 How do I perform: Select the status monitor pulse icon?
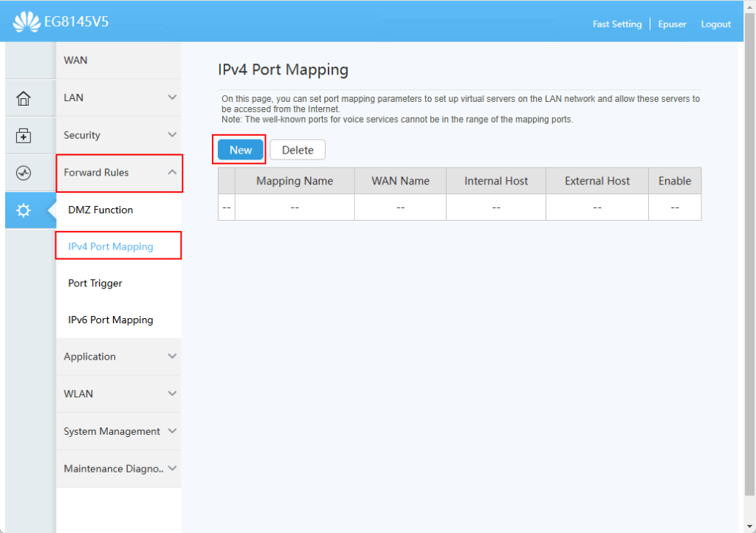[24, 173]
